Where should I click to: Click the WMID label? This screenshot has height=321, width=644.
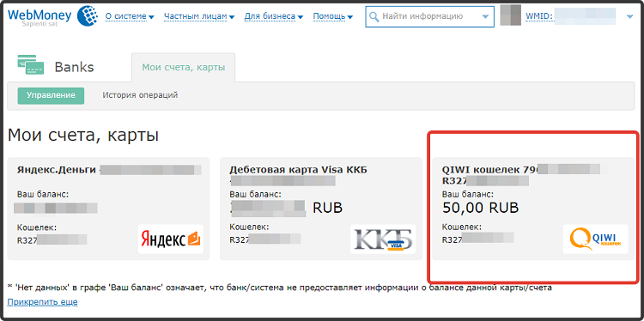tap(539, 16)
